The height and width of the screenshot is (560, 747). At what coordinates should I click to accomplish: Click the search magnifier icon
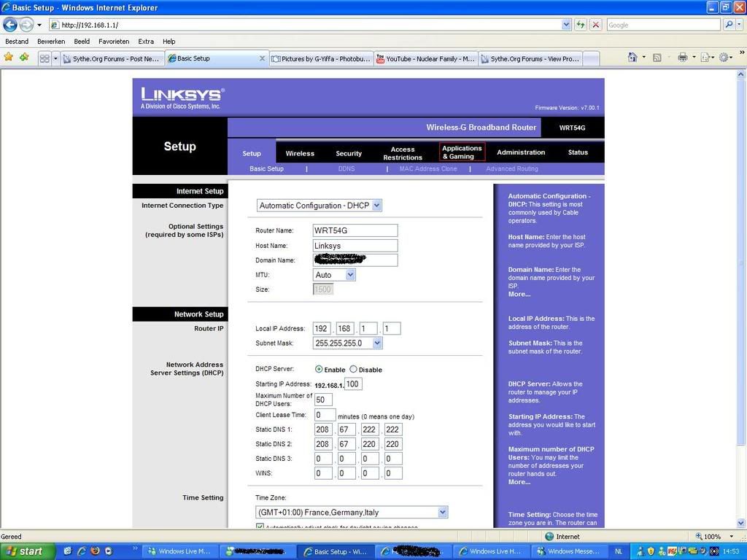click(729, 25)
